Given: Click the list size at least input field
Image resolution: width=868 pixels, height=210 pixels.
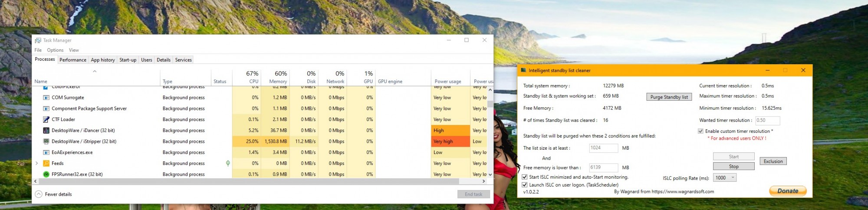Looking at the screenshot, I should click(x=603, y=148).
